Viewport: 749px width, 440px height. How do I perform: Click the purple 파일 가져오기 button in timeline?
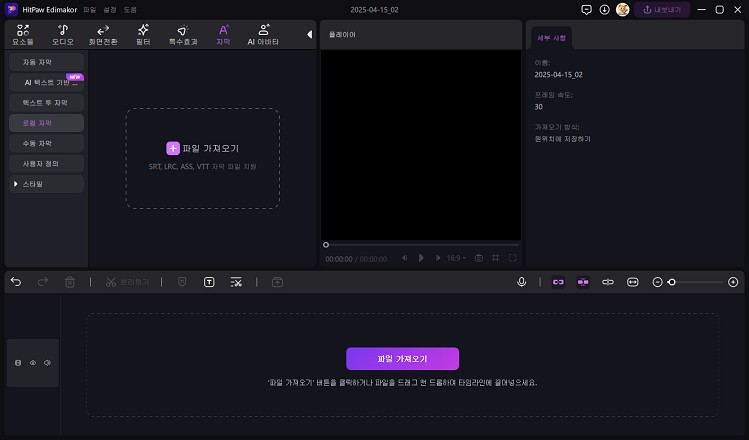[x=402, y=359]
